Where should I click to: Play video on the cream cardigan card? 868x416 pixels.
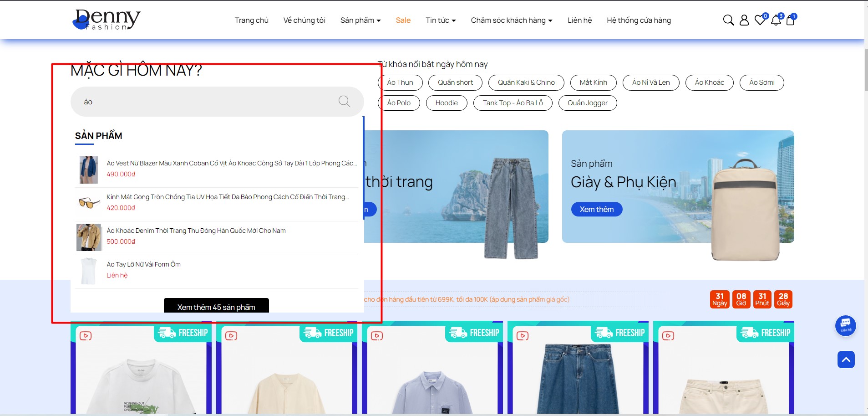231,336
